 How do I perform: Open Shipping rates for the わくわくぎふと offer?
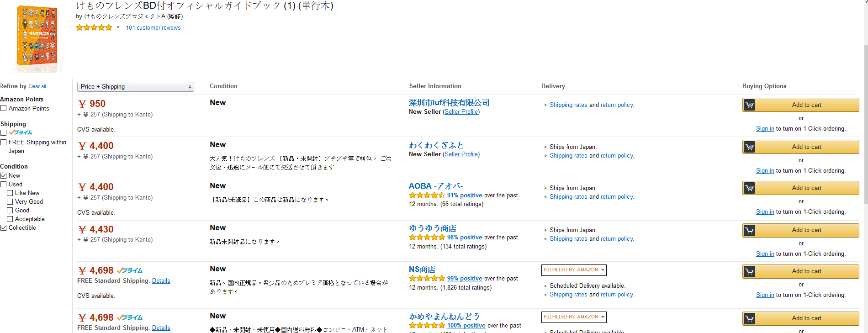point(568,156)
